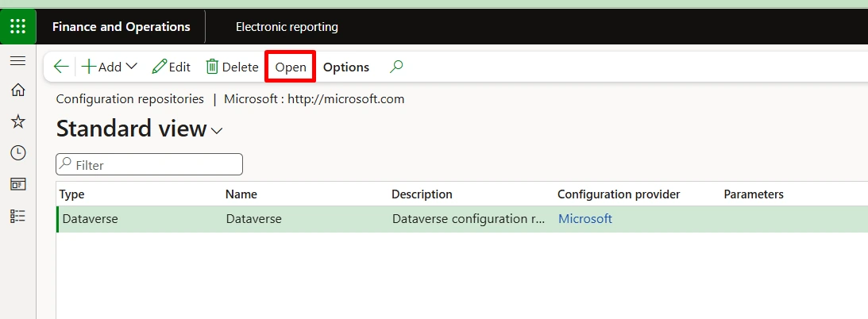Select the Dataverse configuration description cell
The width and height of the screenshot is (868, 319).
click(x=468, y=219)
